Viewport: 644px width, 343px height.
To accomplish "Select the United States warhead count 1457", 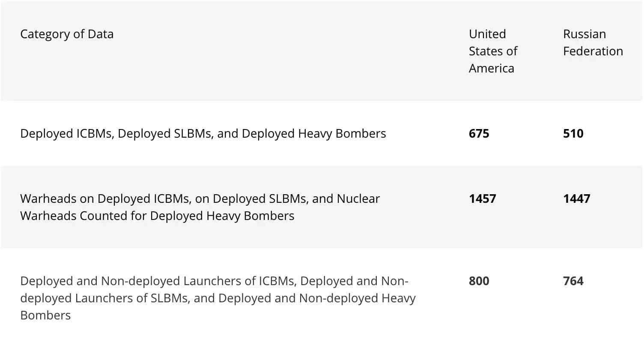I will (x=482, y=199).
